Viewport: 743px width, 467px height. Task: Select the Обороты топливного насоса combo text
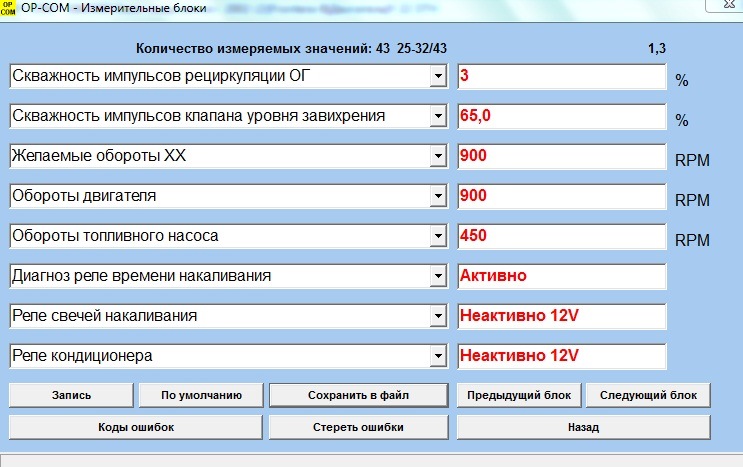click(x=115, y=236)
